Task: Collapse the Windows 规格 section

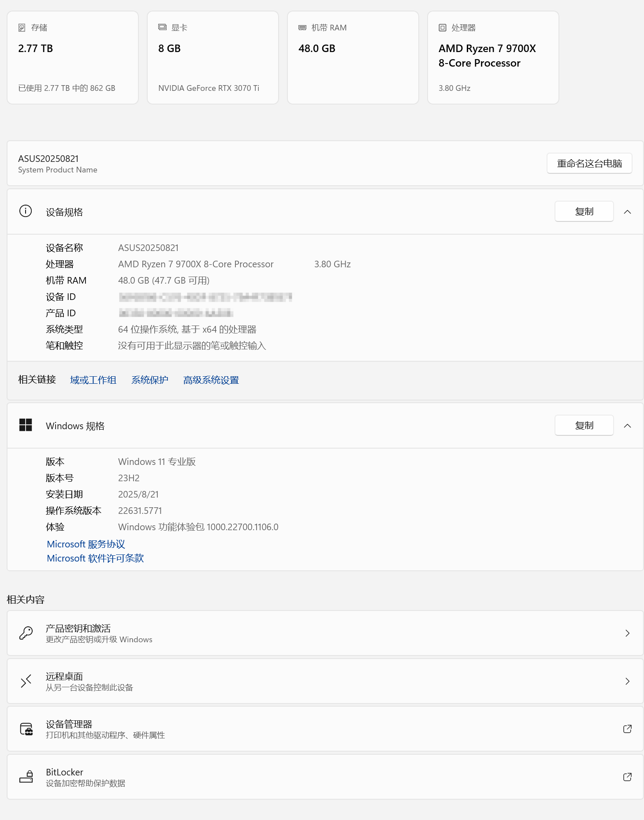Action: click(627, 426)
